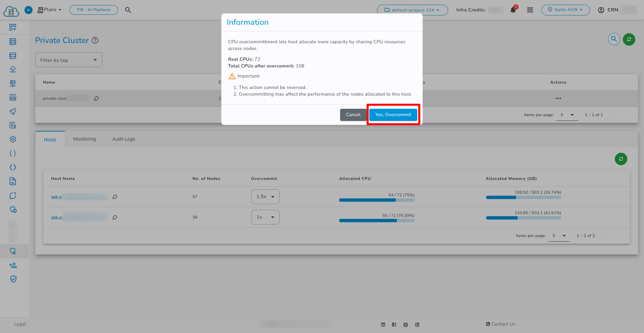The width and height of the screenshot is (644, 333).
Task: Switch to the Monitoring tab
Action: tap(85, 139)
